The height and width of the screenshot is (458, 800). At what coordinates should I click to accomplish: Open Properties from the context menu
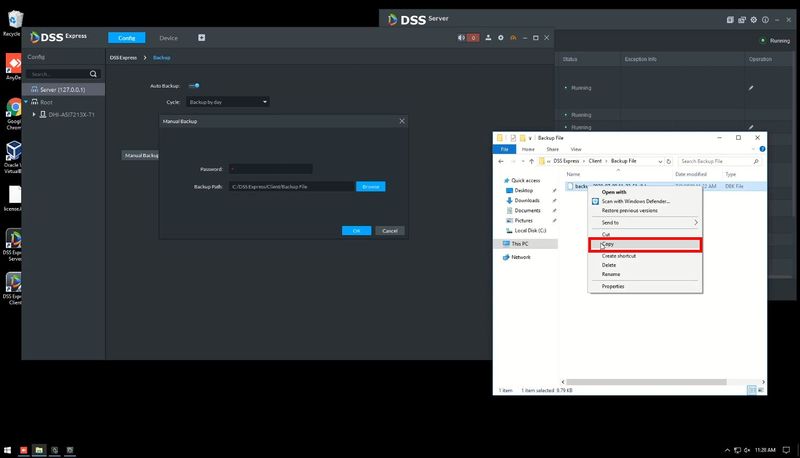point(645,287)
